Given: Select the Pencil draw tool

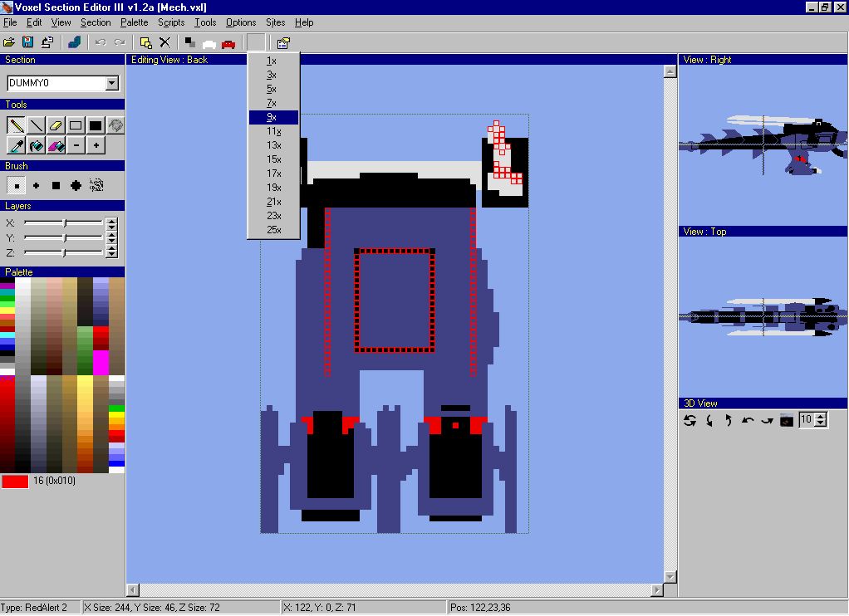Looking at the screenshot, I should click(16, 125).
